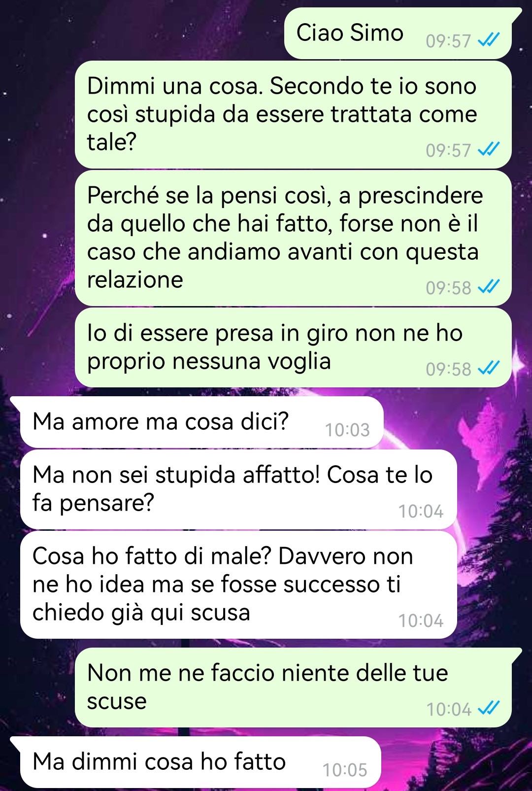
Task: Tap the blue read ticks on 'Ciao Simo'
Action: tap(489, 39)
